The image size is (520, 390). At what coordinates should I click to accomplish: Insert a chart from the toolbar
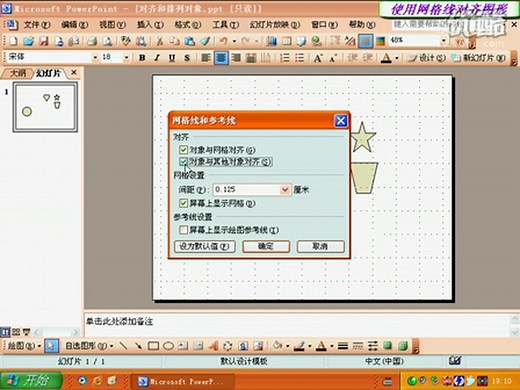271,41
